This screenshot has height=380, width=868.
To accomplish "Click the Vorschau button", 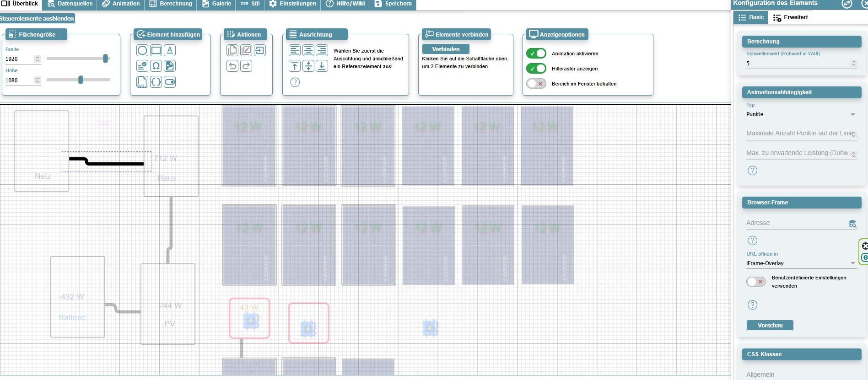I will (770, 326).
